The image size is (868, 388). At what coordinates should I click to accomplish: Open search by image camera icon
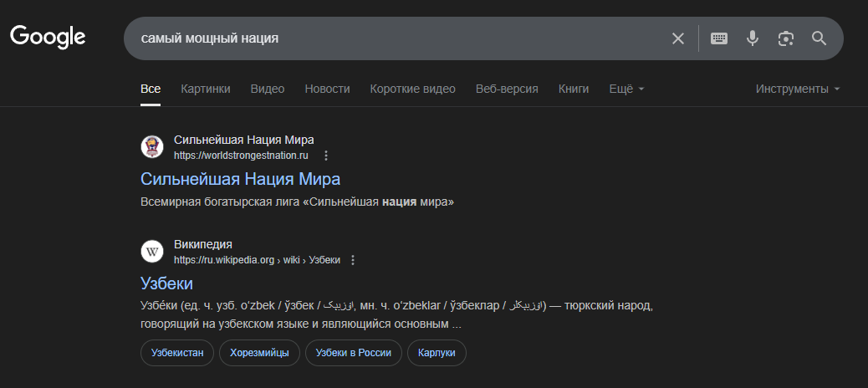pos(785,38)
